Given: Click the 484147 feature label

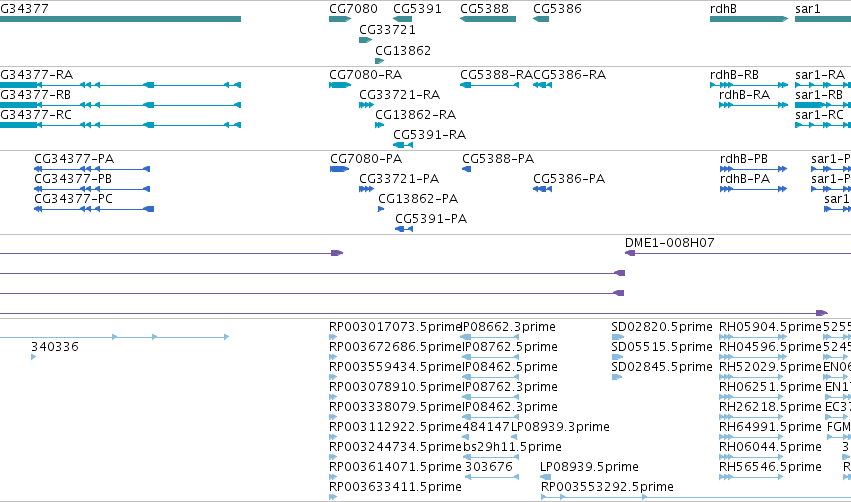Looking at the screenshot, I should (486, 427).
